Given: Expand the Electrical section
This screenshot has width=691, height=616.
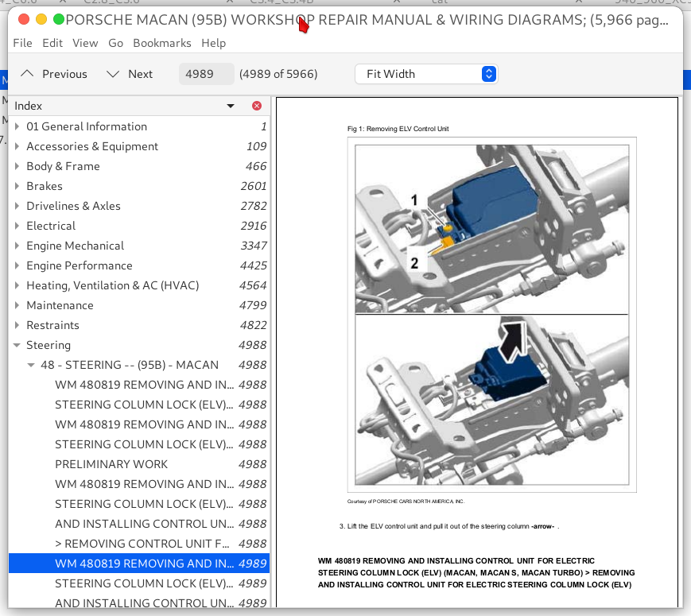Looking at the screenshot, I should coord(17,226).
